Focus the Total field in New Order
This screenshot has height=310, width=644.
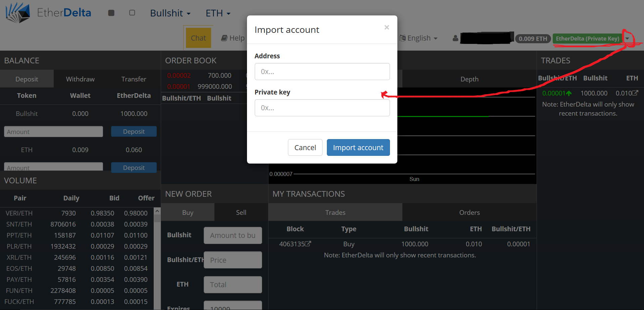[233, 285]
